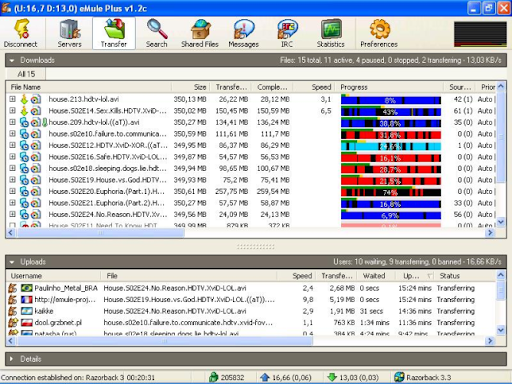Click the download speed arrow in status bar
The image size is (512, 384).
click(332, 377)
